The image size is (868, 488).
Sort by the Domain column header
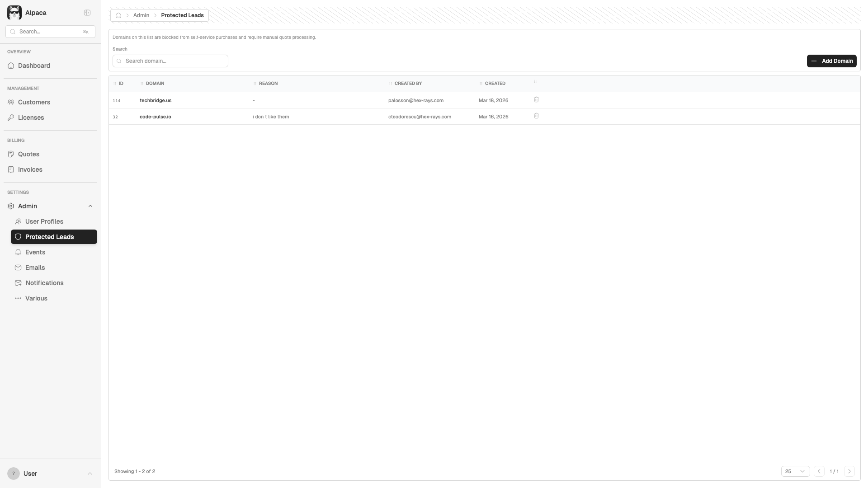coord(155,84)
